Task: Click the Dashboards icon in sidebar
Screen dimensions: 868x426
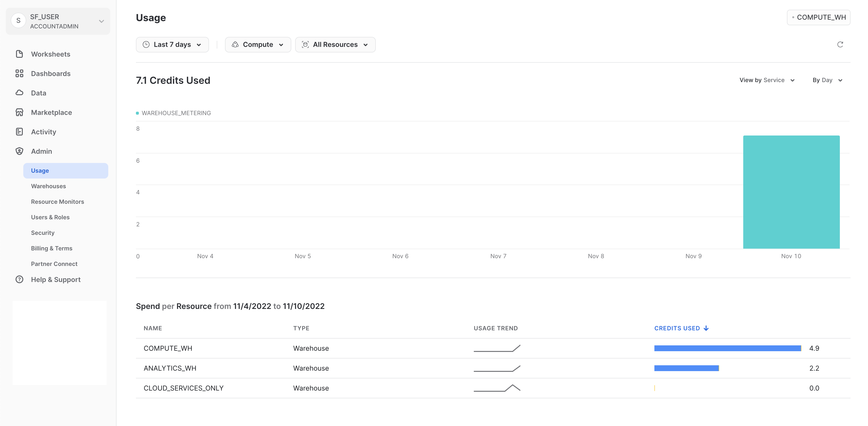Action: point(19,73)
